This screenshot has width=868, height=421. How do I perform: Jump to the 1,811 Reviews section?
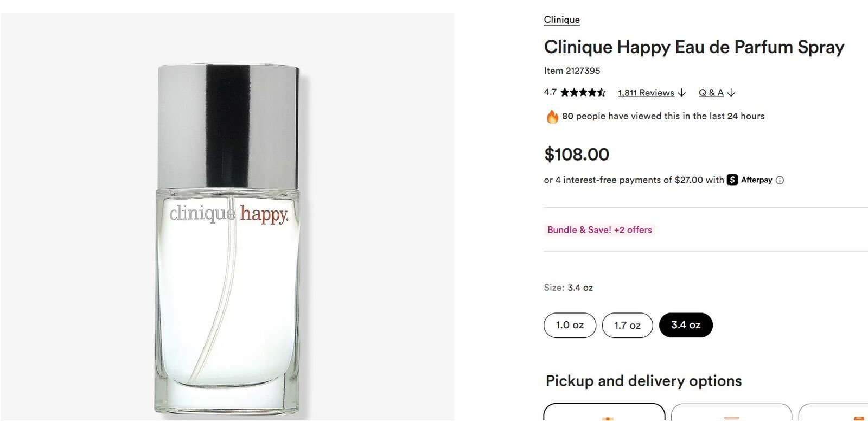pos(646,93)
